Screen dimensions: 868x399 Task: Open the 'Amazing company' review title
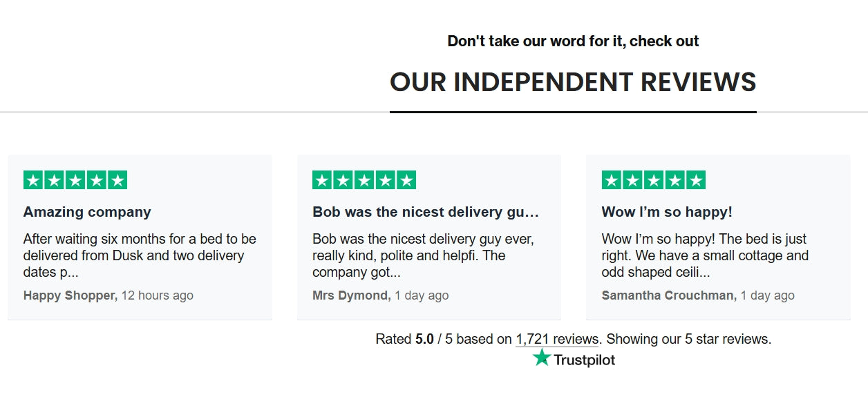tap(87, 212)
